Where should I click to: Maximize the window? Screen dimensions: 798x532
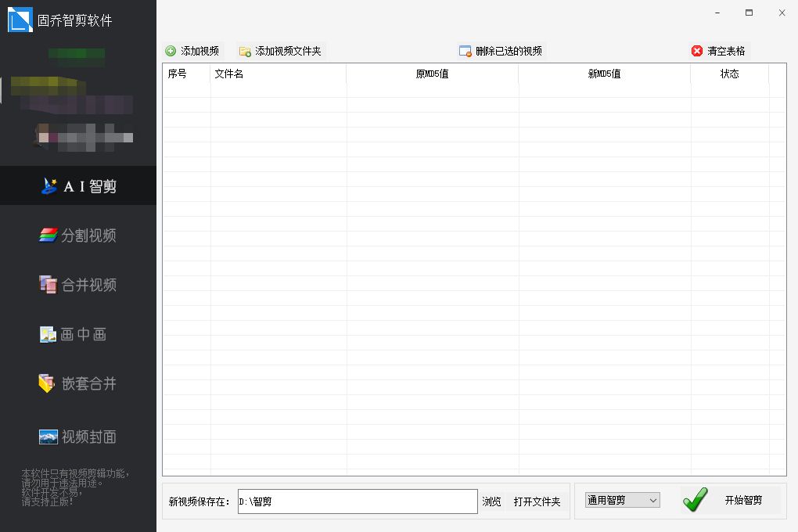coord(749,13)
